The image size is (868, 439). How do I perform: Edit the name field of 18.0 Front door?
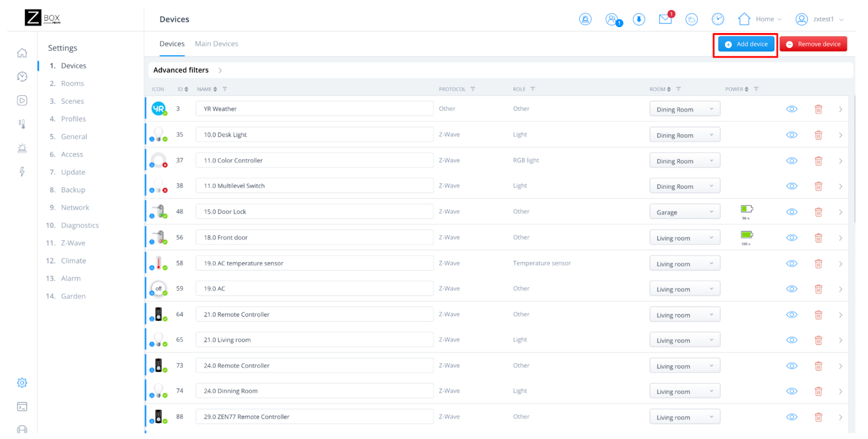pyautogui.click(x=315, y=238)
